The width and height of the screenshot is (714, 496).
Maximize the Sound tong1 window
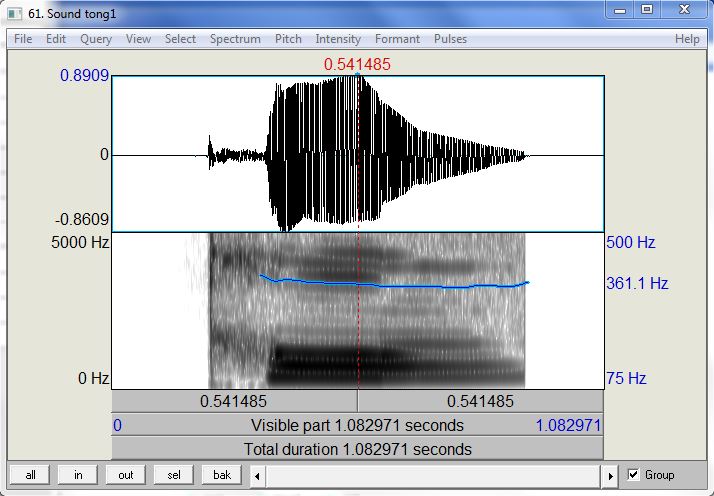click(647, 10)
